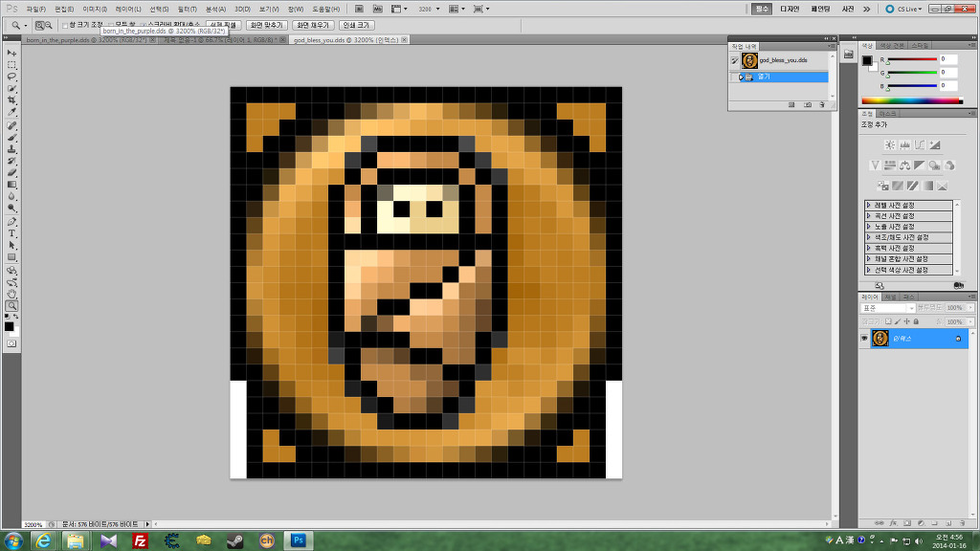Expand the 곡선 사전 설정 presets list
This screenshot has height=551, width=980.
click(x=869, y=216)
